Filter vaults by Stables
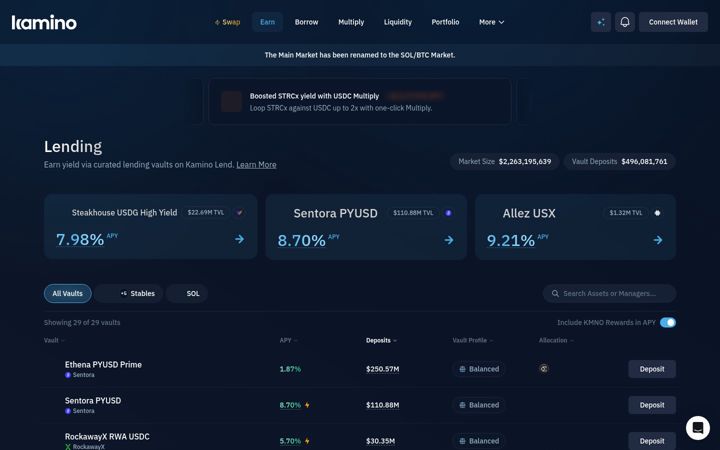This screenshot has height=450, width=720. pos(128,293)
